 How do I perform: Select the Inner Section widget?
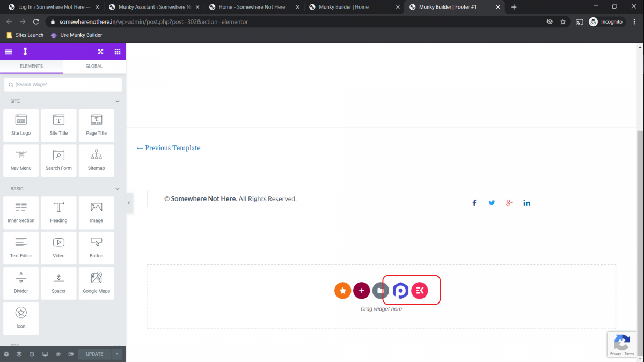pyautogui.click(x=21, y=213)
